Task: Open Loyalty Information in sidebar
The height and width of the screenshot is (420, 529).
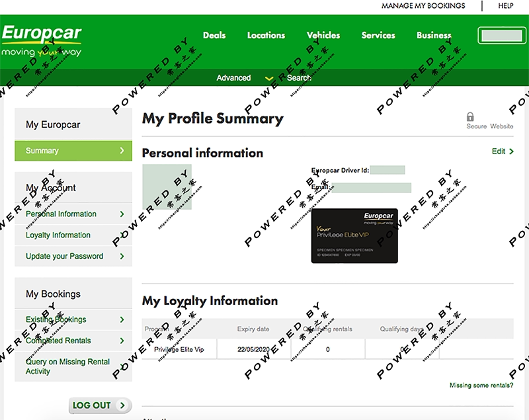Action: (73, 235)
